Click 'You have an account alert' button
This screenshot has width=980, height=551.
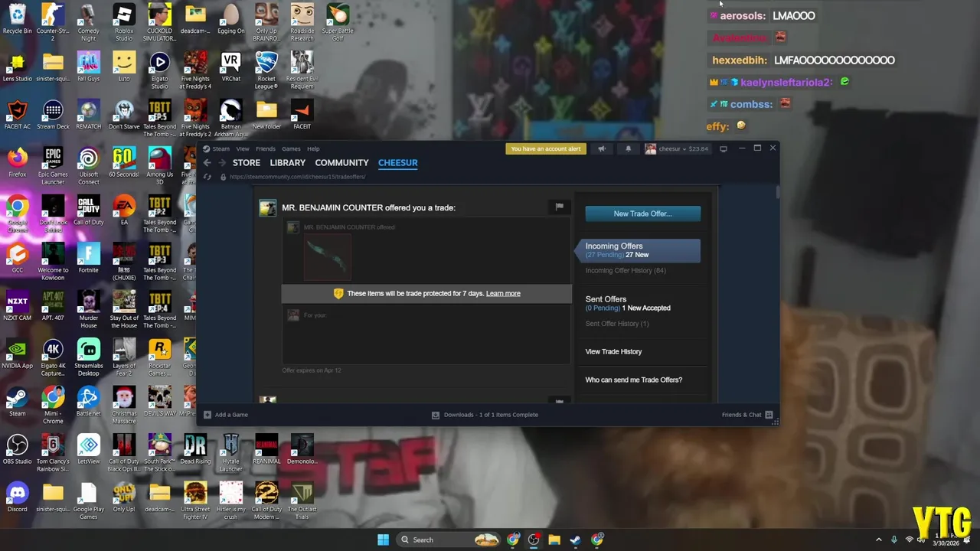coord(546,148)
